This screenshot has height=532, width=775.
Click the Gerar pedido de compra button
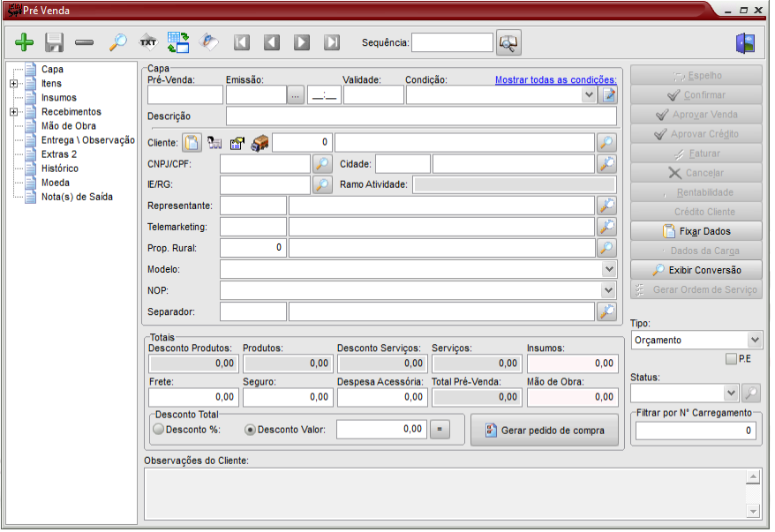point(545,431)
